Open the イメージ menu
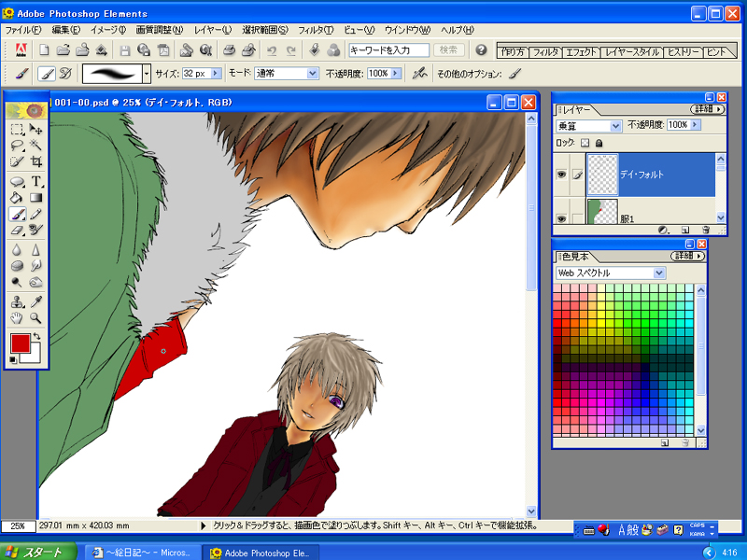 108,30
